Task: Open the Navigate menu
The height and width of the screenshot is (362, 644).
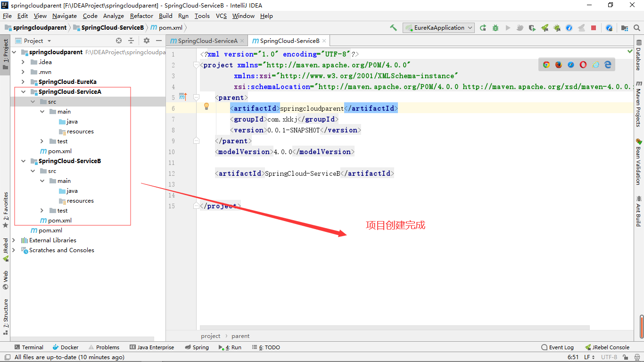Action: (65, 16)
